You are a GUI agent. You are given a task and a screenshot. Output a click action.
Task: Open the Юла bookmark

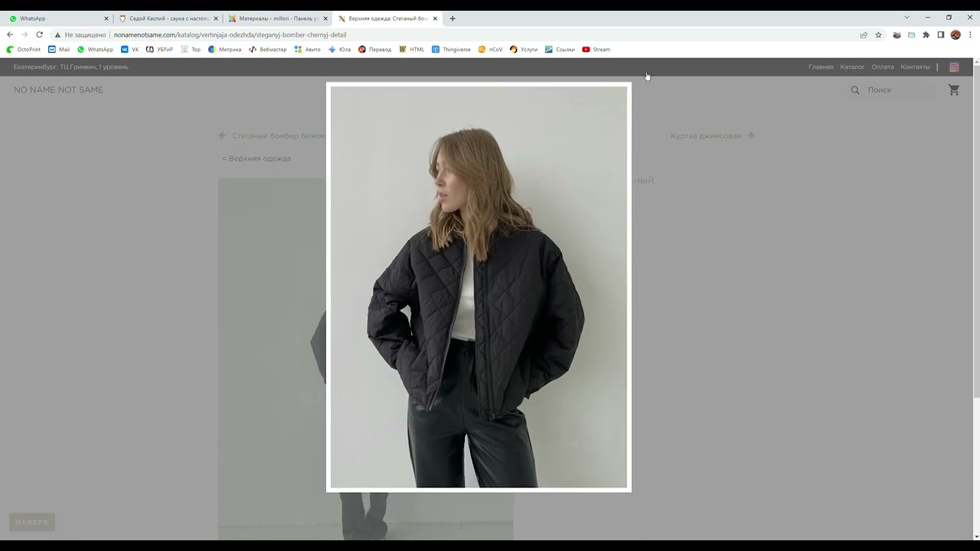pyautogui.click(x=339, y=49)
